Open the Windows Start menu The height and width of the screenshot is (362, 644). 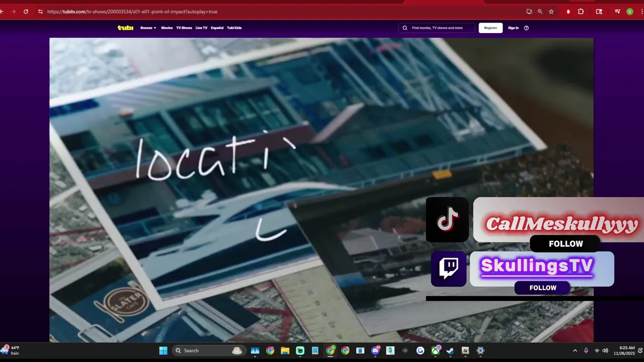(x=163, y=350)
